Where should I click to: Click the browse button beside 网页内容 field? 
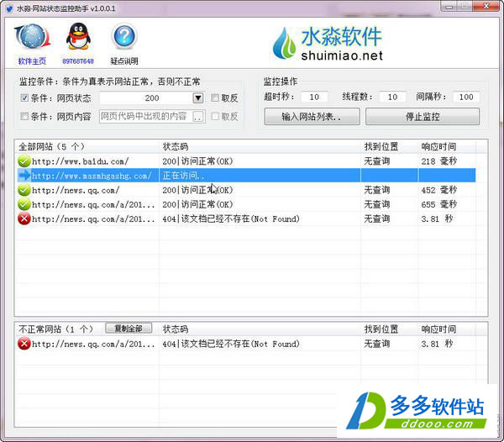tap(198, 117)
